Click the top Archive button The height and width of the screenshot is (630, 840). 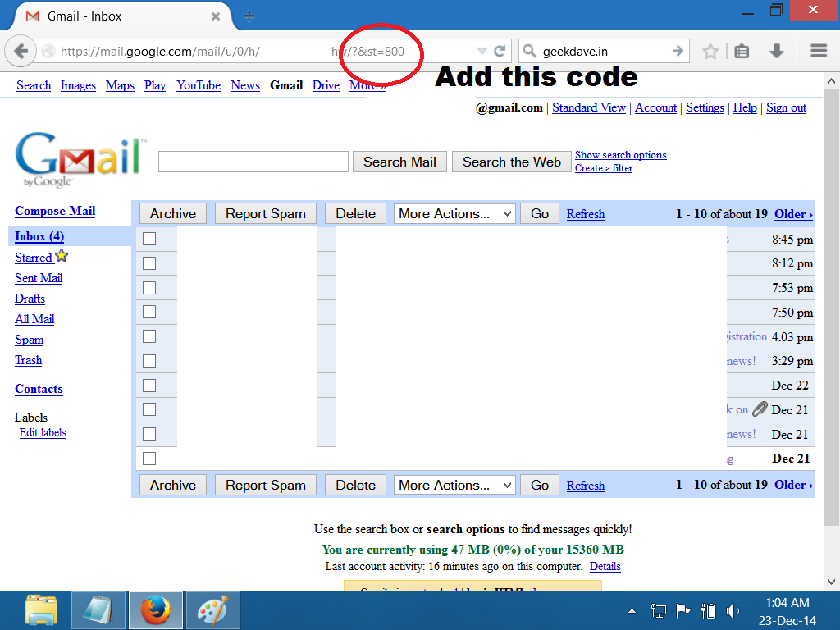tap(173, 214)
